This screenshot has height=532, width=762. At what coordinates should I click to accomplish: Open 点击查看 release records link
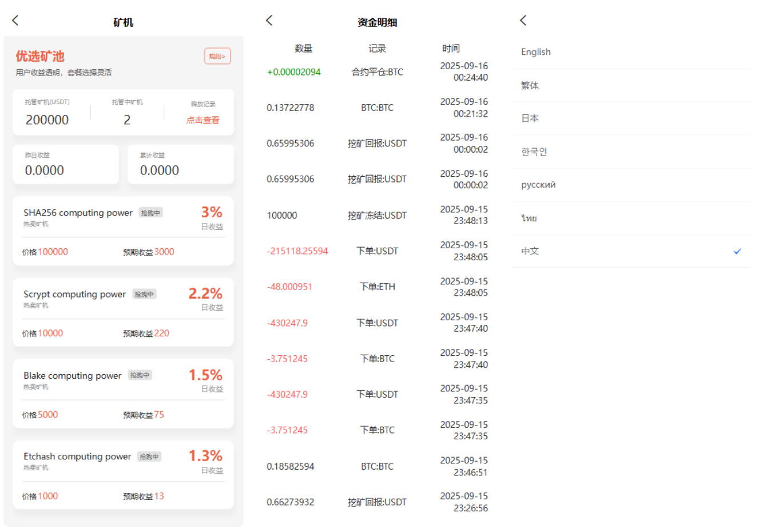[x=203, y=120]
